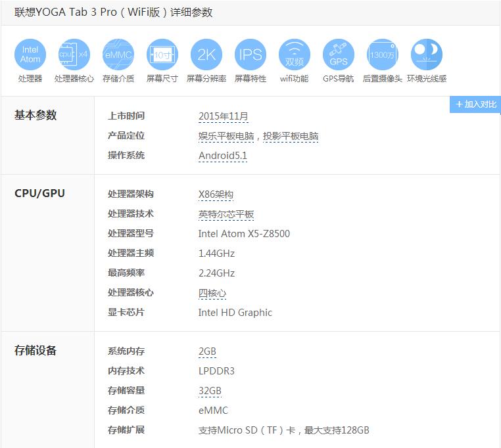Click the GPS navigation icon
501x448 pixels.
pos(339,55)
